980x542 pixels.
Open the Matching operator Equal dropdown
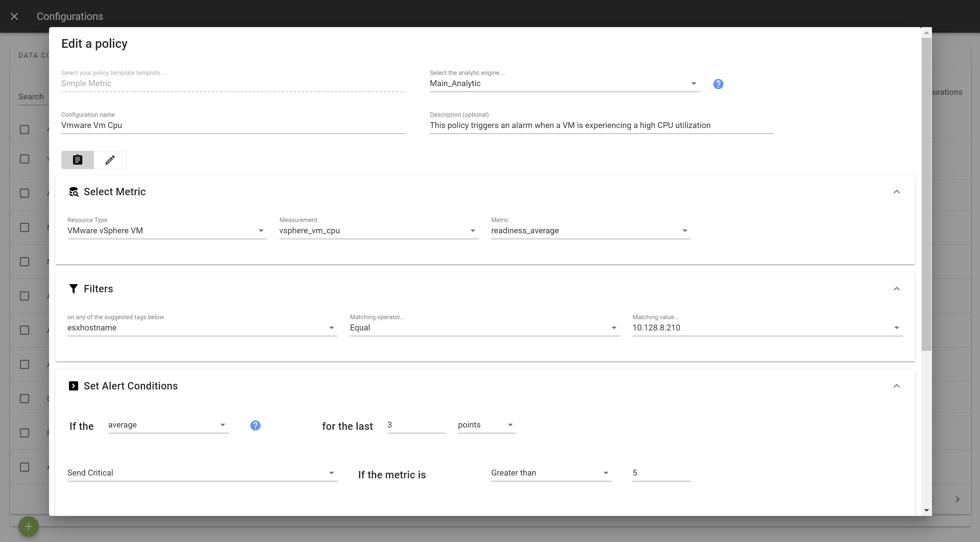coord(485,328)
